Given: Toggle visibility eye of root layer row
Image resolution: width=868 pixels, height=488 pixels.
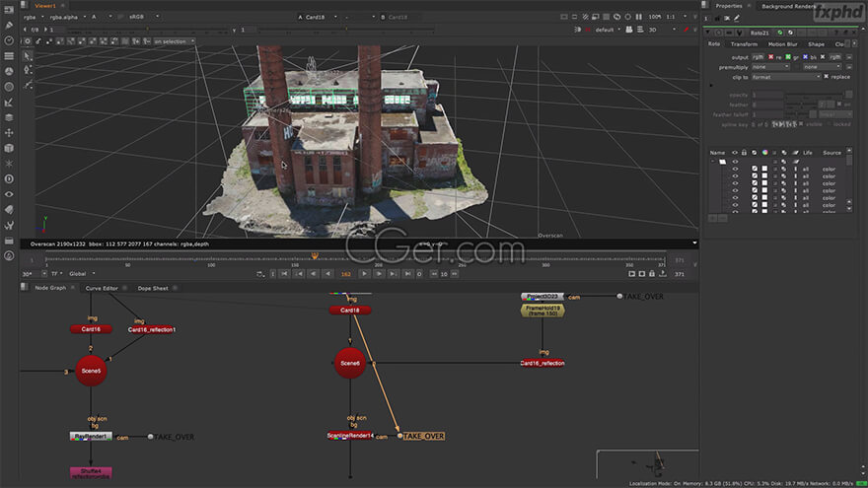Looking at the screenshot, I should point(735,162).
